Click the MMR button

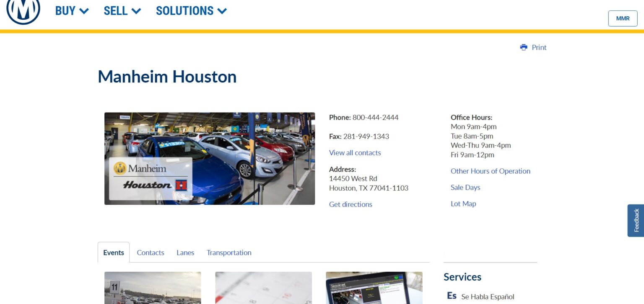(x=623, y=18)
